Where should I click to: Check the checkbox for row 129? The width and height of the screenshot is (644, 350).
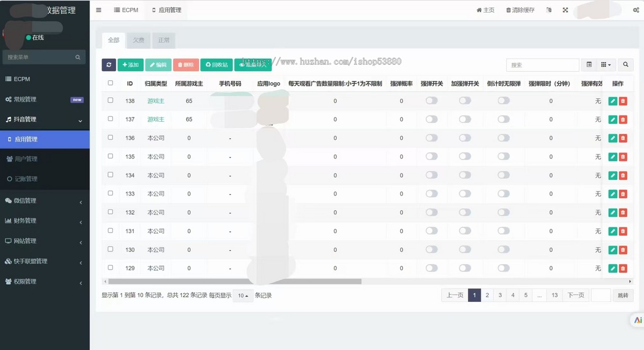point(111,267)
